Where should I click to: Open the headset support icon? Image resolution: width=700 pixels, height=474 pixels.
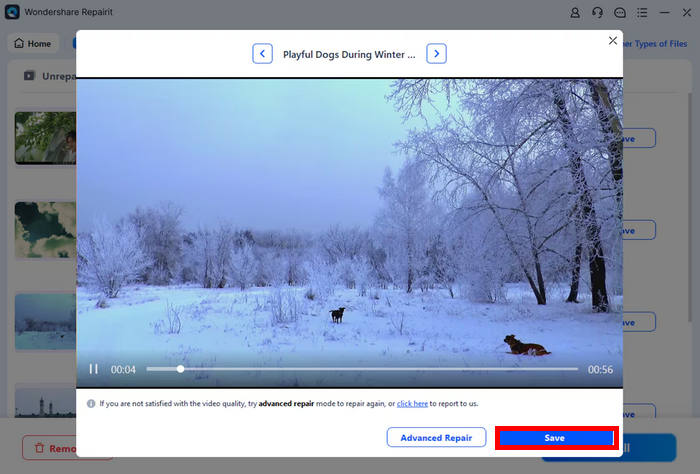tap(597, 13)
